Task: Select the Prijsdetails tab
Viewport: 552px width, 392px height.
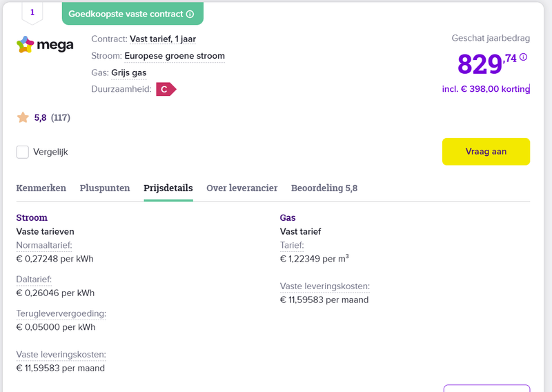Action: pyautogui.click(x=168, y=188)
